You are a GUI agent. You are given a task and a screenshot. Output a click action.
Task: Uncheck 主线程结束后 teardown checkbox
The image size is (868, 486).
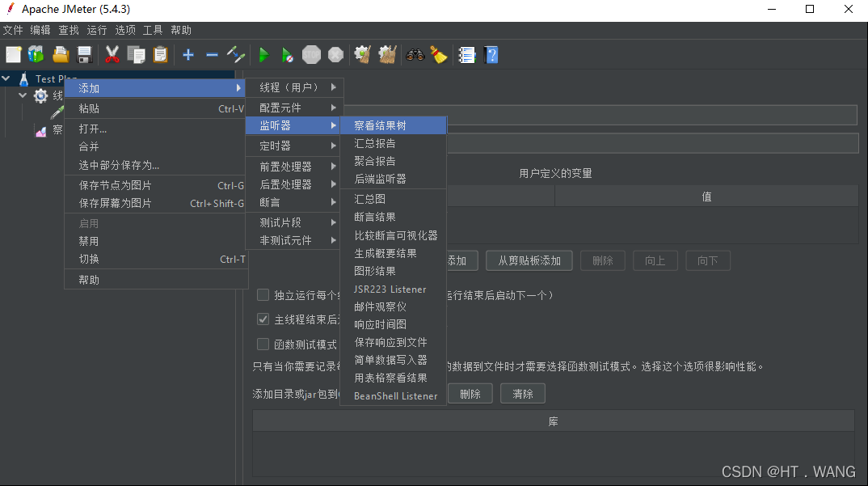coord(263,319)
